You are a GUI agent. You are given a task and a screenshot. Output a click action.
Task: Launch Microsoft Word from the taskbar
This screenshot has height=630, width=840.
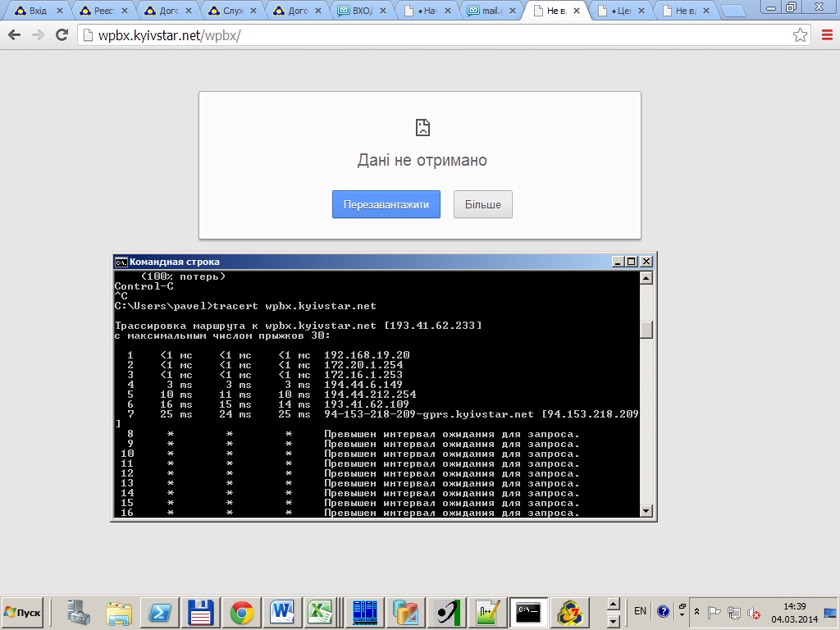[281, 612]
